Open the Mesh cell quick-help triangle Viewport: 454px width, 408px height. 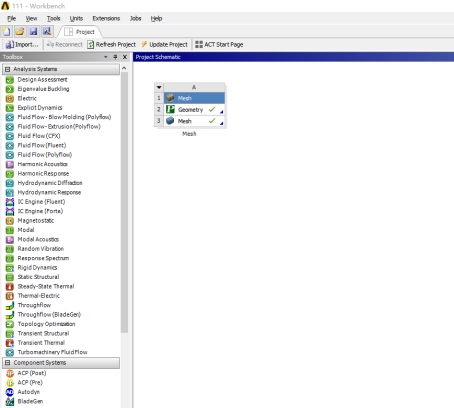(222, 123)
